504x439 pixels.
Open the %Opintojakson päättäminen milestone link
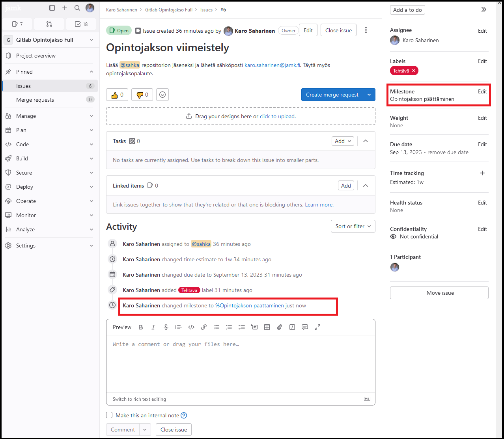[249, 305]
